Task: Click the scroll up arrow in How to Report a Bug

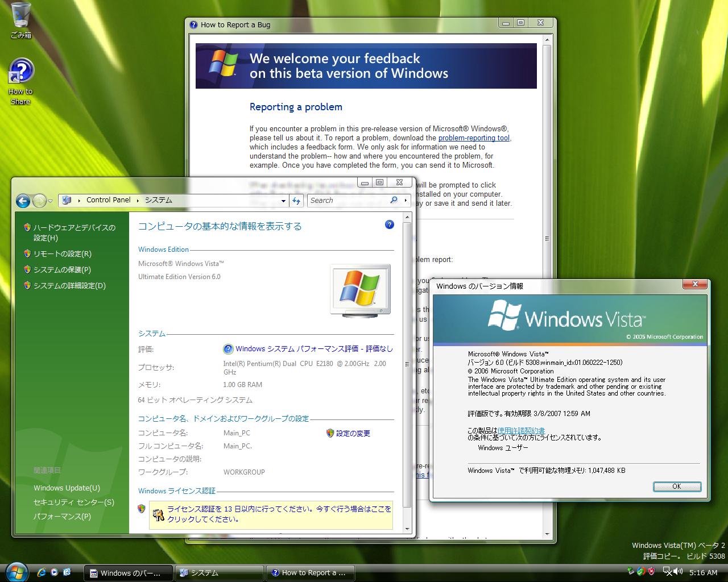Action: [547, 40]
